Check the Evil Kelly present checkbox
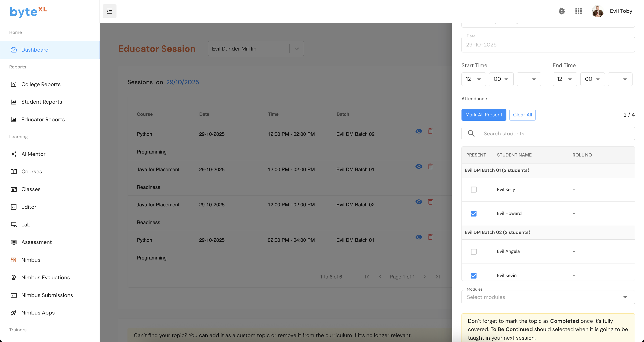This screenshot has height=342, width=644. click(x=473, y=190)
